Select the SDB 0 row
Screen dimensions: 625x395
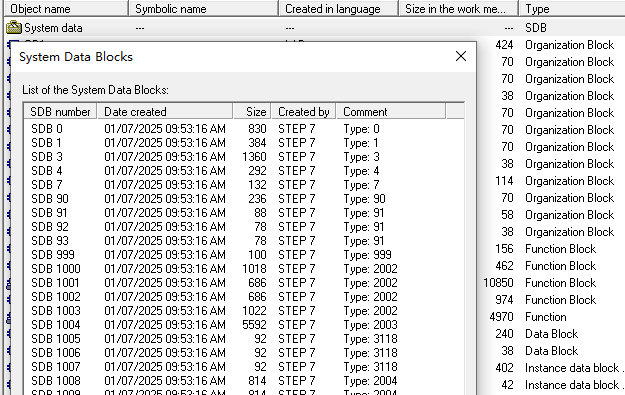point(243,129)
